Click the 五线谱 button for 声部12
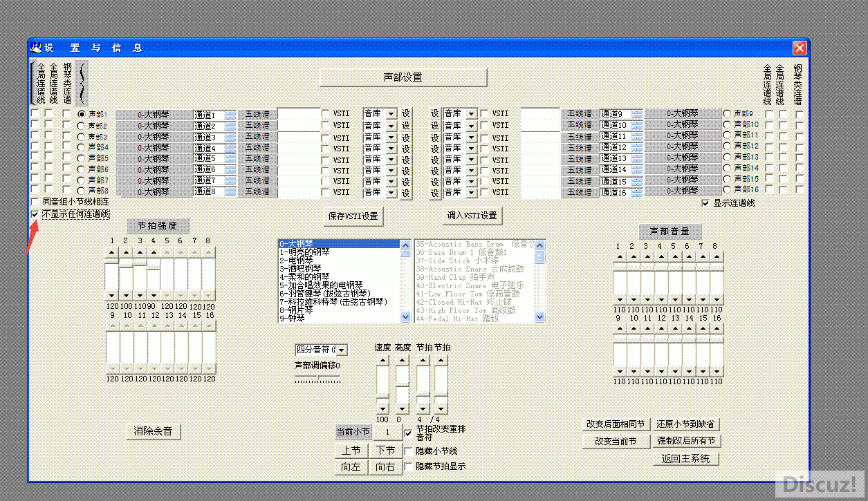Screen dimensions: 868x501 pyautogui.click(x=580, y=147)
